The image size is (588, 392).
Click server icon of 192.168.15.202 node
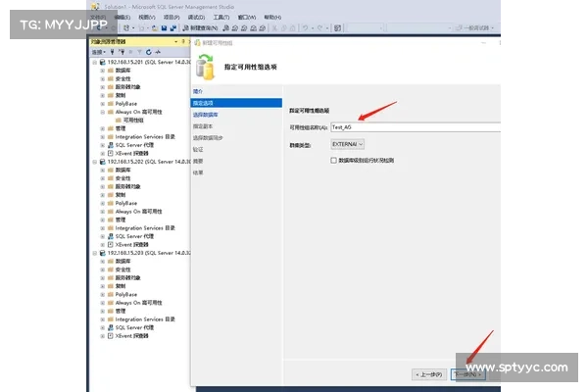pos(102,162)
